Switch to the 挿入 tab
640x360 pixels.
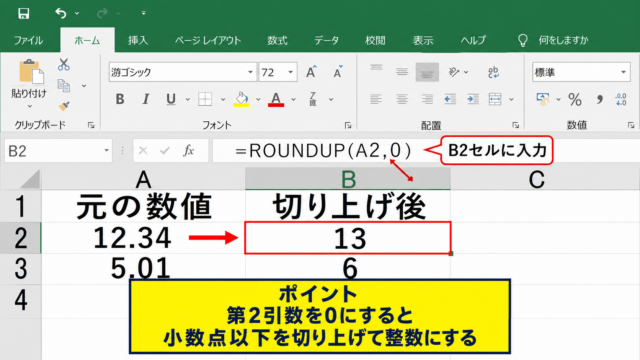coord(138,40)
